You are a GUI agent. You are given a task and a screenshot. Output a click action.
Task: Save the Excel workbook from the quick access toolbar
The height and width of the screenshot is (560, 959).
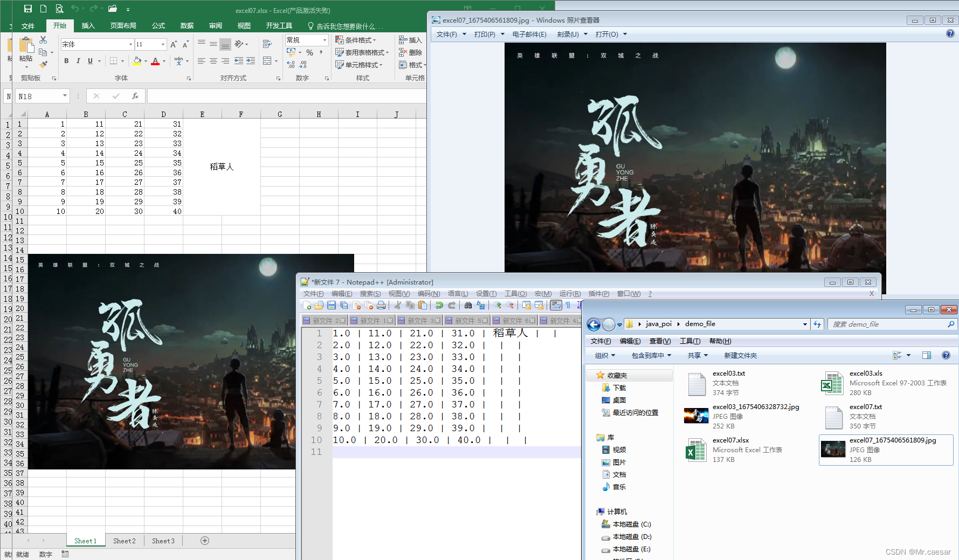(28, 9)
